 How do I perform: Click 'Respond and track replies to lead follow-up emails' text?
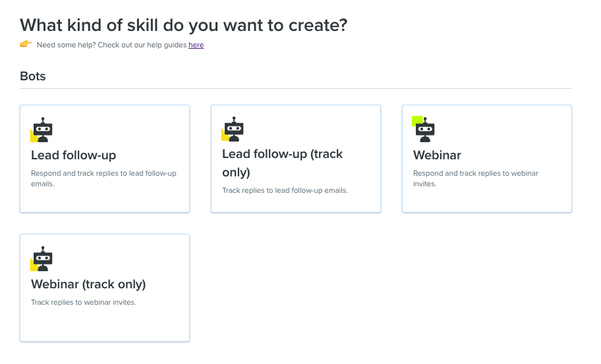(103, 178)
